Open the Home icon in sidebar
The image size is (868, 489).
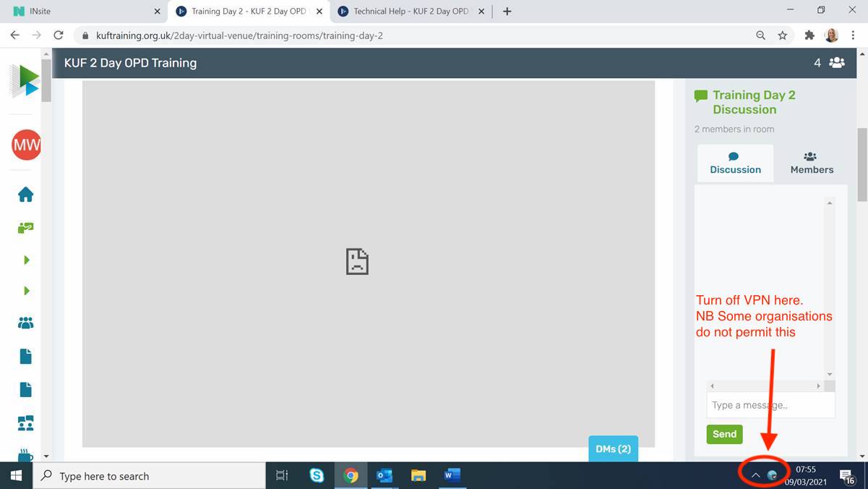coord(25,194)
